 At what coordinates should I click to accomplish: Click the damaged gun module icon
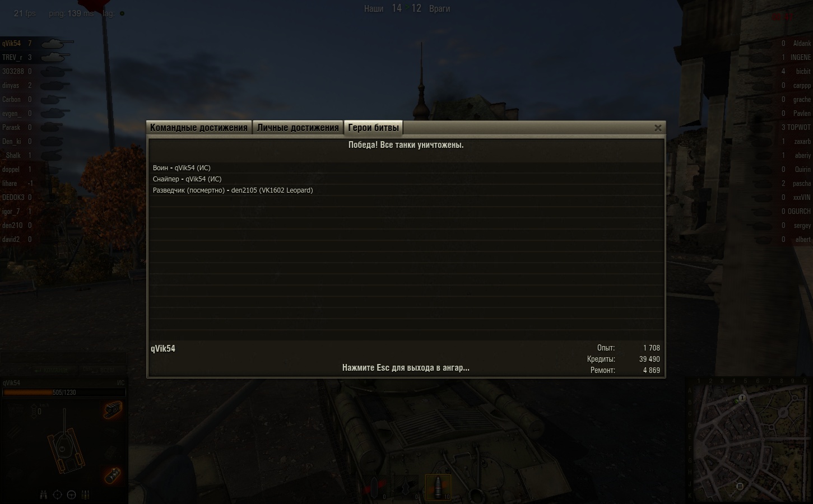(x=113, y=475)
